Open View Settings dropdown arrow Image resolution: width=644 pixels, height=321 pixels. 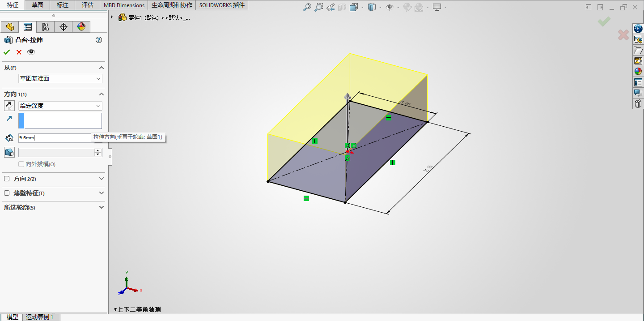click(445, 7)
